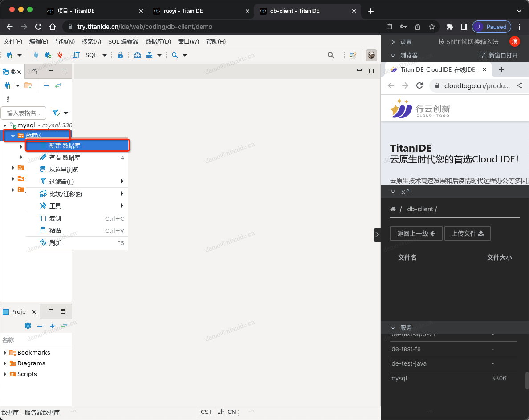Open Project panel settings gear icon

click(28, 326)
